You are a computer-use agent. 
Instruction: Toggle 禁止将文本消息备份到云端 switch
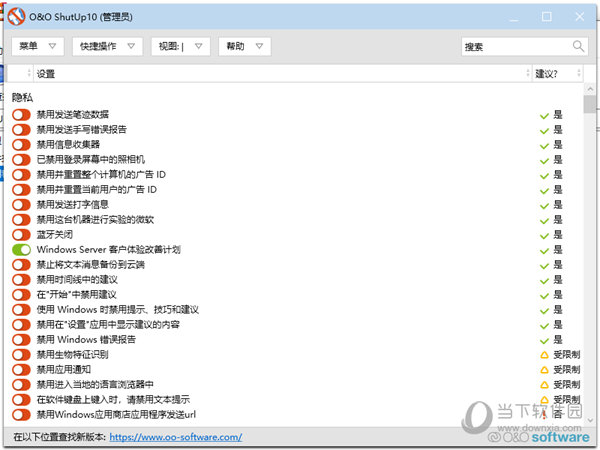pos(21,264)
